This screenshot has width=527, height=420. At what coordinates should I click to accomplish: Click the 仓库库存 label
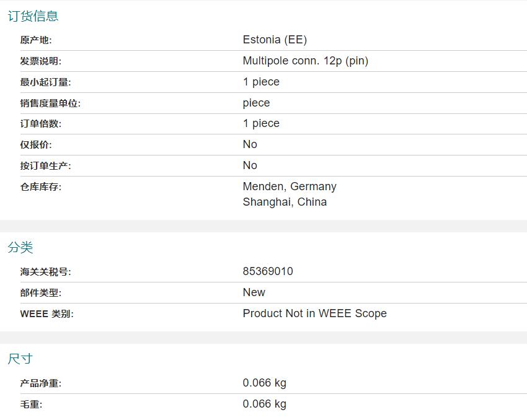pyautogui.click(x=40, y=187)
